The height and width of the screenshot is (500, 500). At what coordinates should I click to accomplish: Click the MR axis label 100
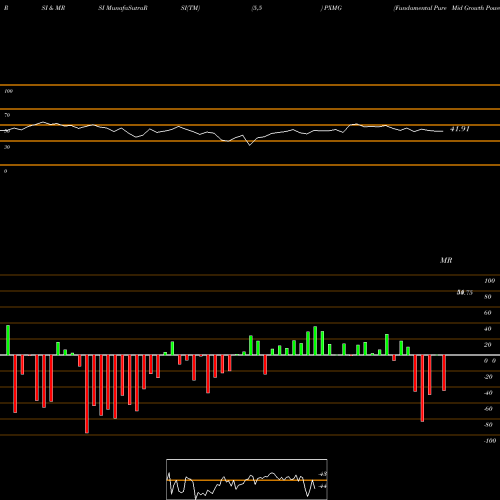[490, 281]
